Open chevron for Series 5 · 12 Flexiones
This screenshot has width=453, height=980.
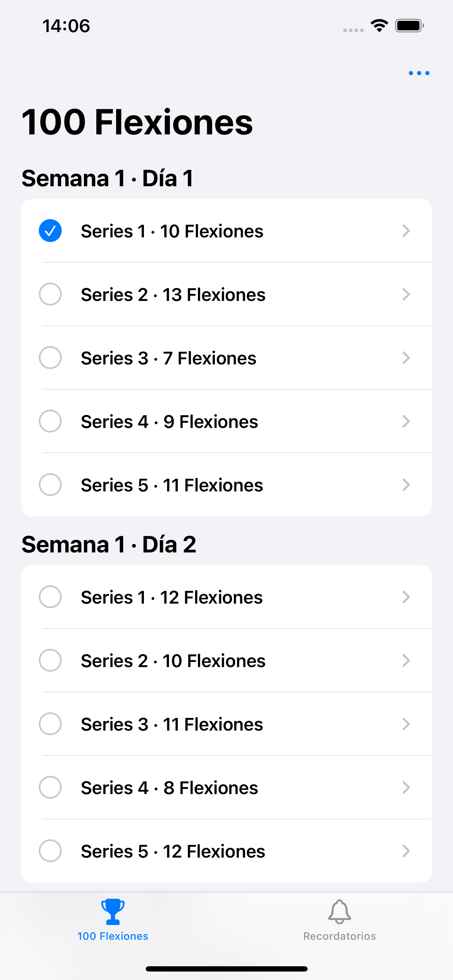coord(406,851)
